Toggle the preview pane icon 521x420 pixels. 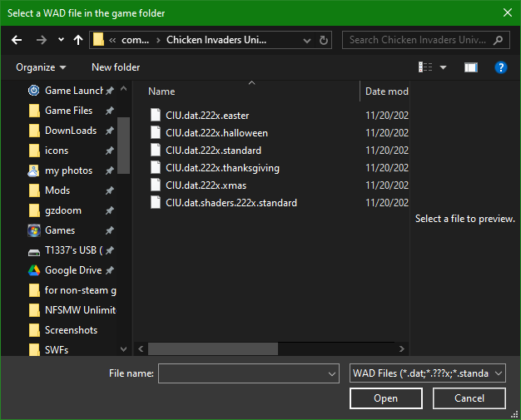[470, 67]
